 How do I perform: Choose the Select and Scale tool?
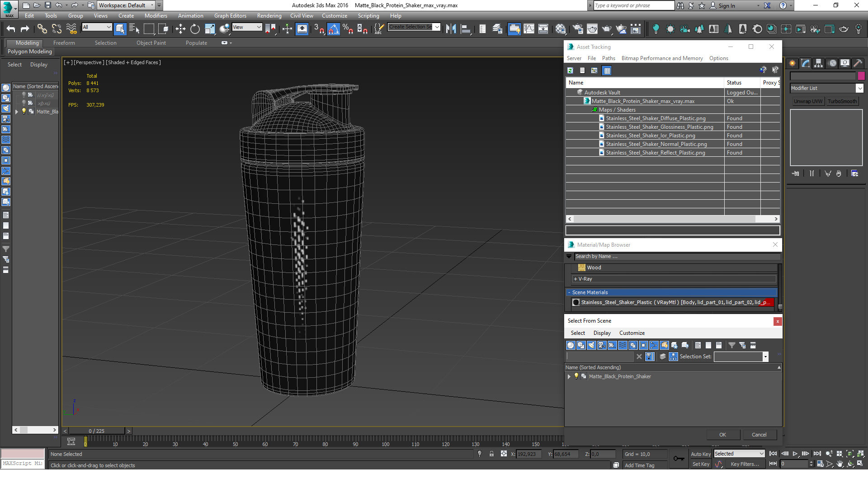point(210,29)
